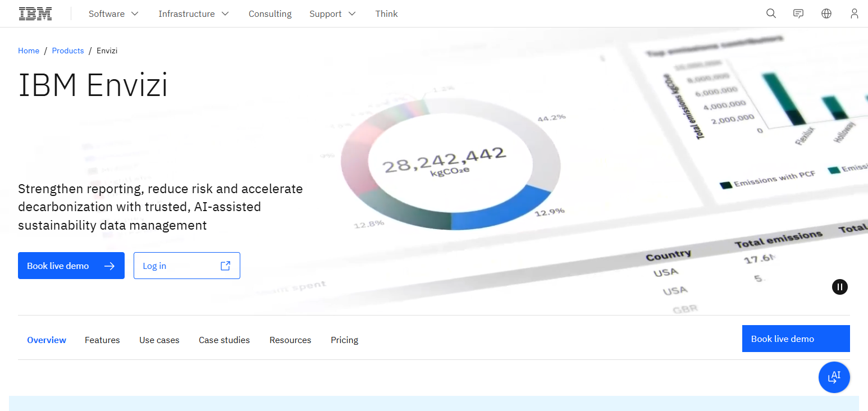868x411 pixels.
Task: Select the Case studies tab
Action: (x=224, y=340)
